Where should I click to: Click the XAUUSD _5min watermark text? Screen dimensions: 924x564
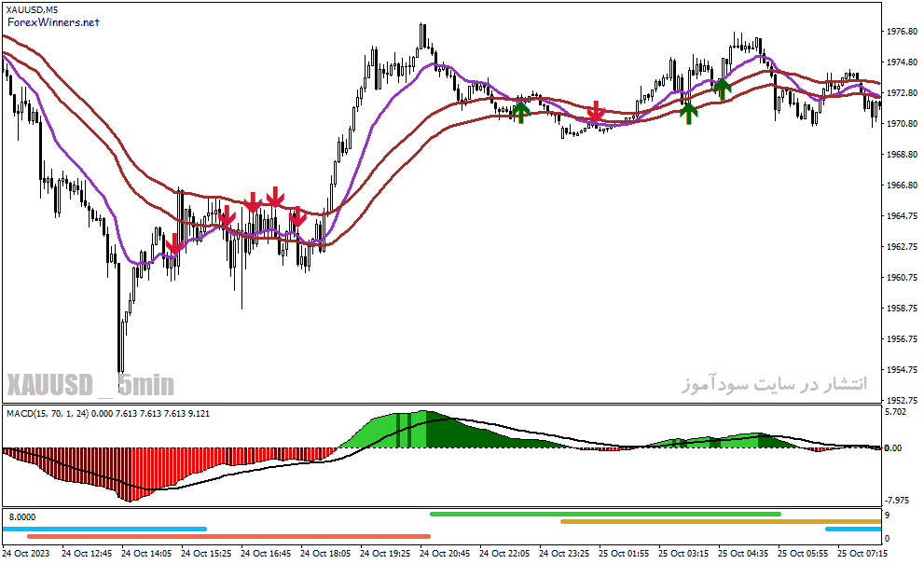coord(90,385)
